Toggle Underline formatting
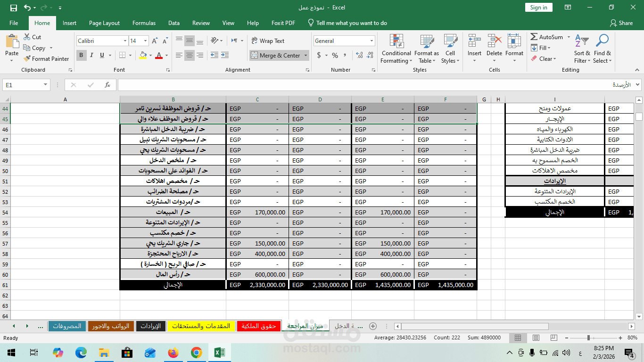 101,55
